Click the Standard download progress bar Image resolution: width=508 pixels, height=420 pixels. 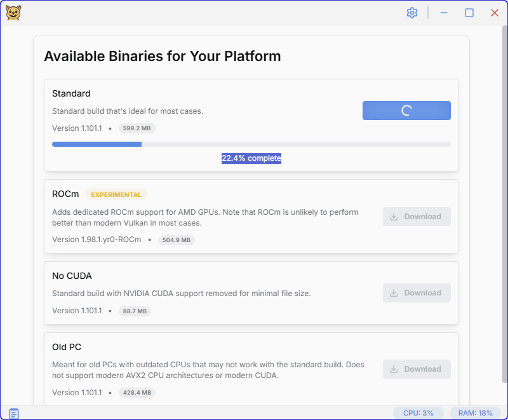click(251, 144)
